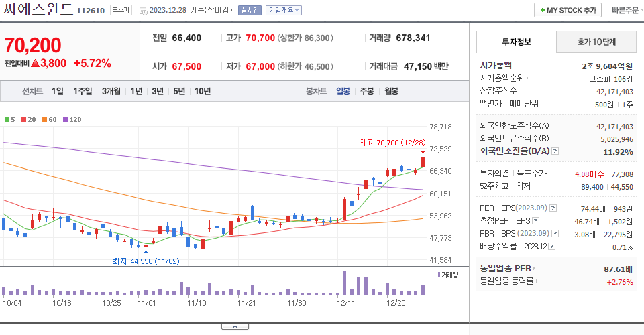Click the 거래량 volume legend
The width and height of the screenshot is (644, 335).
[447, 275]
